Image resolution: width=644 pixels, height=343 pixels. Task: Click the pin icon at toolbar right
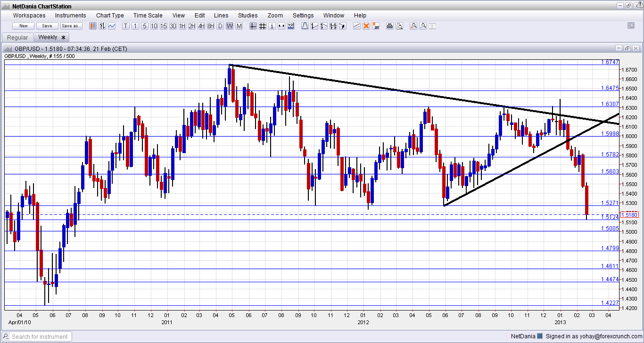631,25
